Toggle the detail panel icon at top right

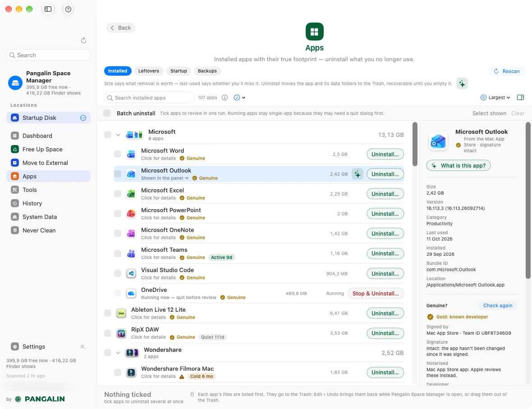pyautogui.click(x=520, y=98)
